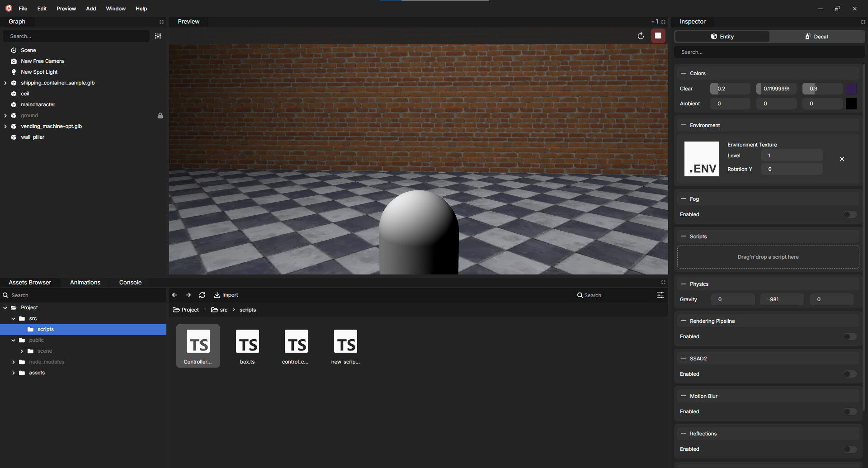Viewport: 868px width, 468px height.
Task: Click the Gravity Y value field
Action: [782, 299]
